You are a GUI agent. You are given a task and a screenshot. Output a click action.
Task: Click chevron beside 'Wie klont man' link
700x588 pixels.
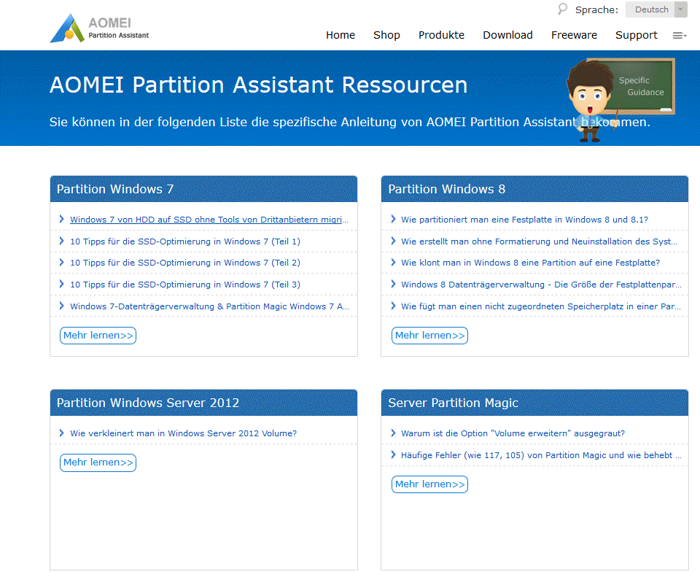[393, 262]
